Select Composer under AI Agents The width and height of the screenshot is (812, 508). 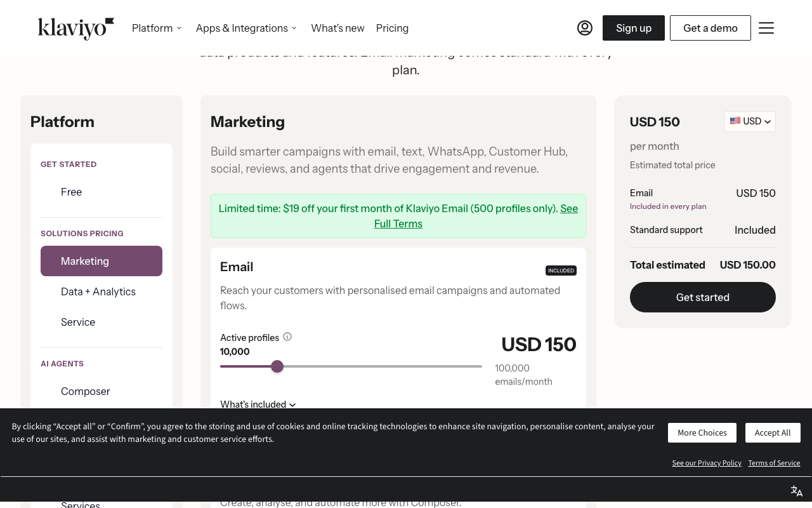101,391
